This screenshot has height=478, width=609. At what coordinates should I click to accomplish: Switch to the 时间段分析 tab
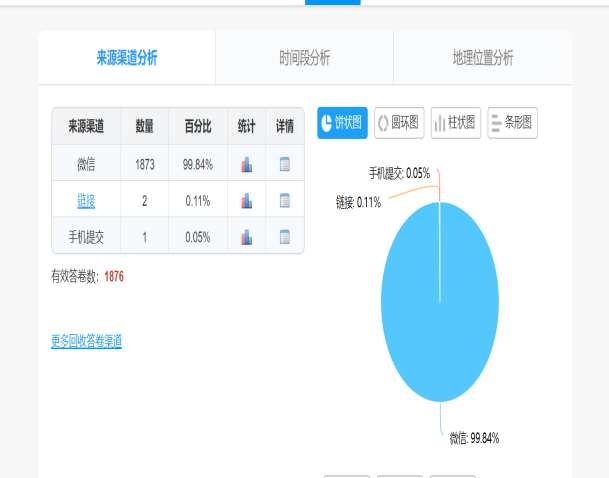click(x=304, y=58)
